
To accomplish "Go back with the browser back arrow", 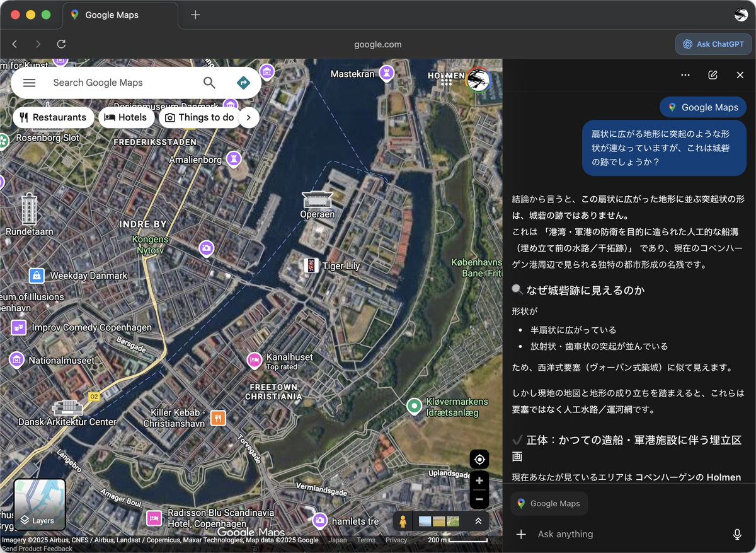I will (14, 44).
